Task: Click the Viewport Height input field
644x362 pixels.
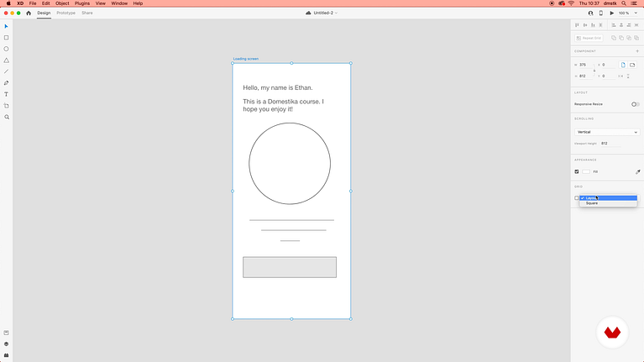Action: [x=610, y=144]
